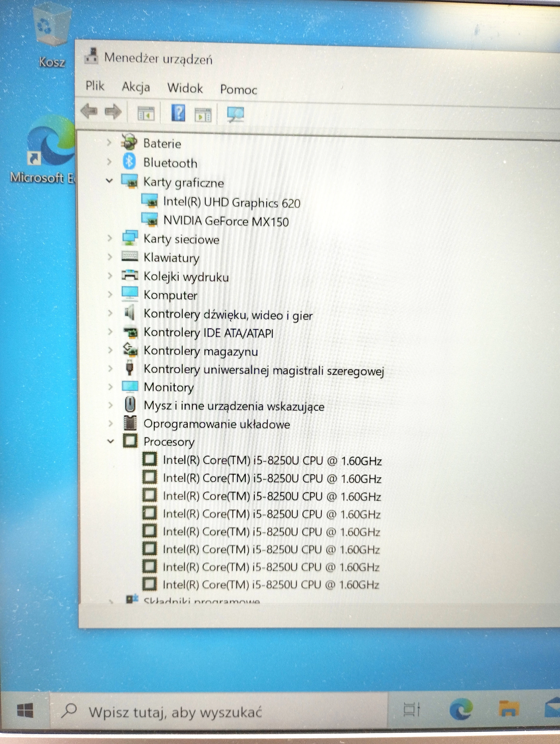This screenshot has width=560, height=744.
Task: Open the Akcja menu
Action: (x=136, y=87)
